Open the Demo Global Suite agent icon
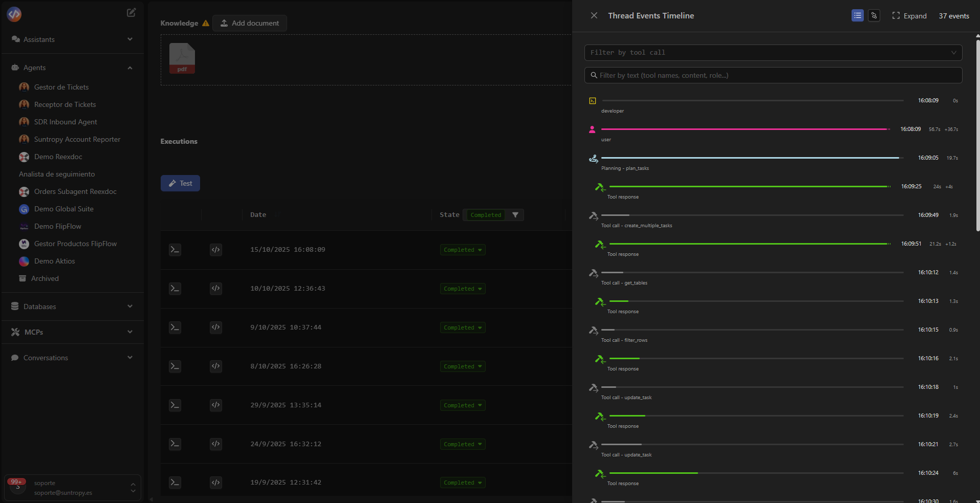Screen dimensions: 980x503 24,209
